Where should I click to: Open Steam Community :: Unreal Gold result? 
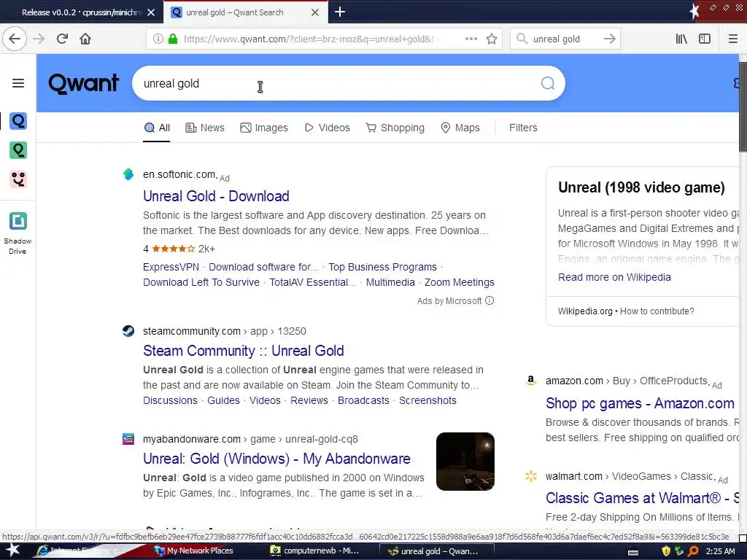[x=243, y=351]
